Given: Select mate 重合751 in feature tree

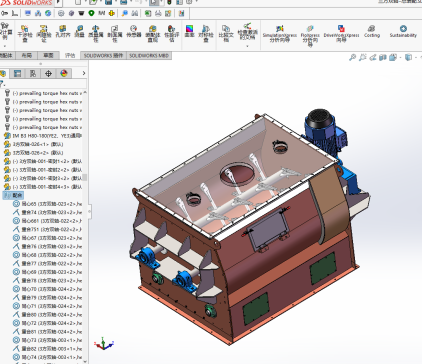Looking at the screenshot, I should [47, 229].
